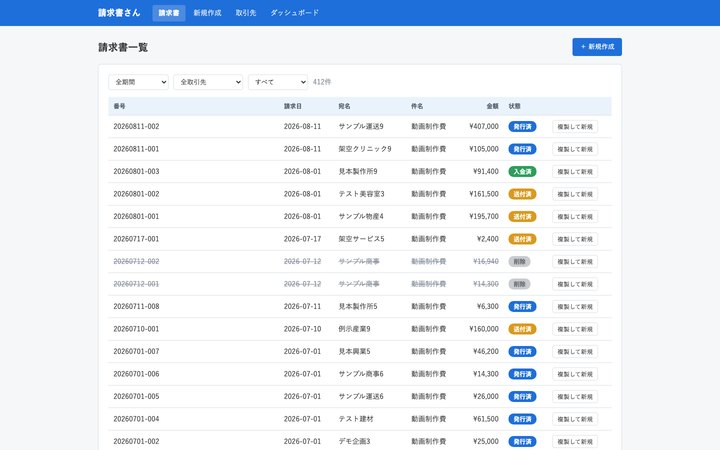This screenshot has width=720, height=450.
Task: Open invoice 20260717-001
Action: (136, 239)
